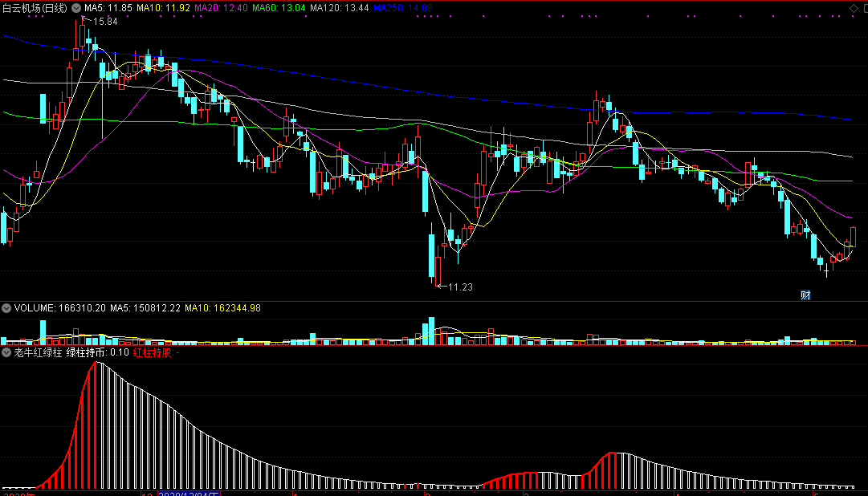The height and width of the screenshot is (496, 868).
Task: Click the 红柱持股 value label
Action: coord(157,352)
